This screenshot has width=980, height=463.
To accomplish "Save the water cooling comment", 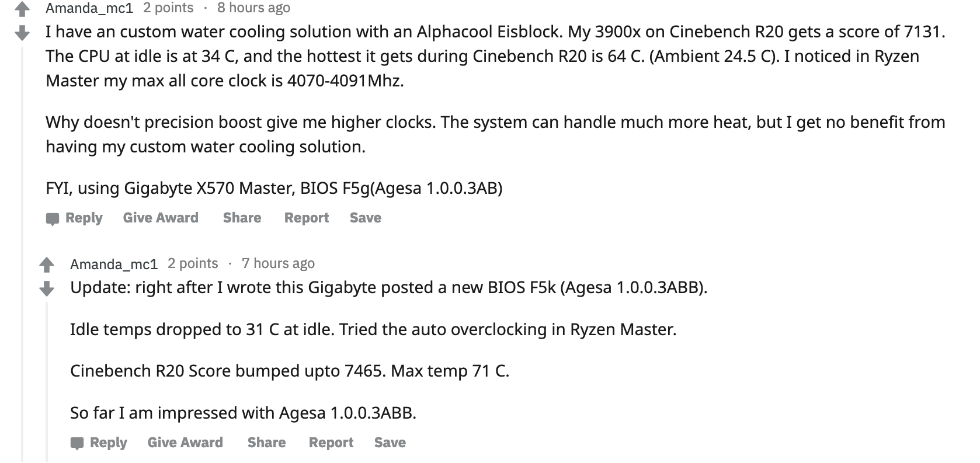I will pyautogui.click(x=365, y=218).
